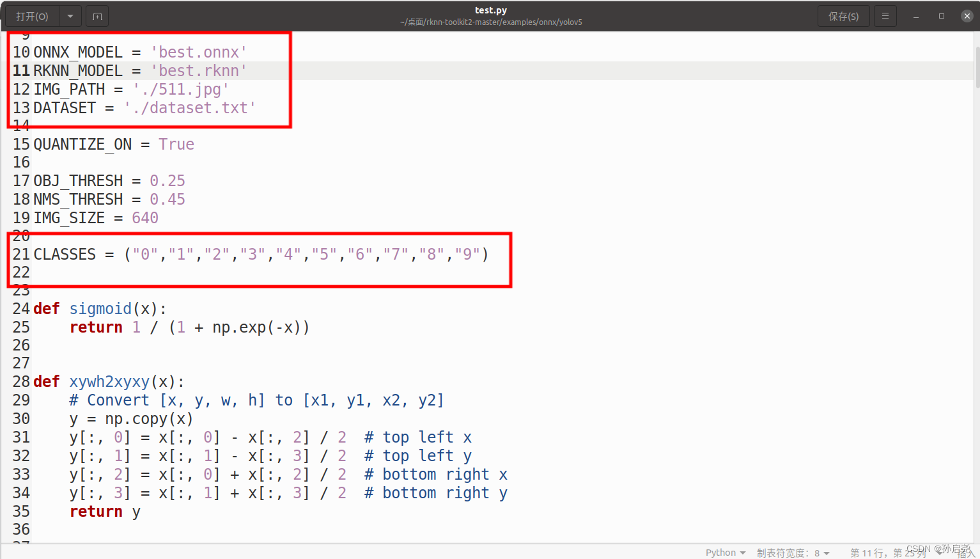Expand the recent files dropdown arrow beside 打开
This screenshot has height=559, width=980.
[70, 16]
